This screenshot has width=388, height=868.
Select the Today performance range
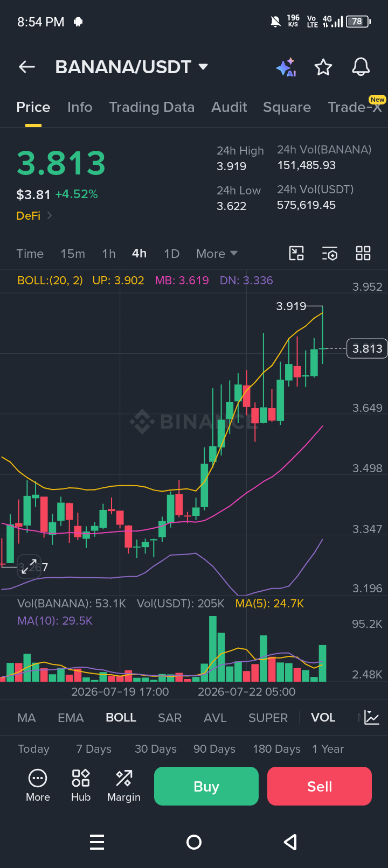(x=33, y=749)
